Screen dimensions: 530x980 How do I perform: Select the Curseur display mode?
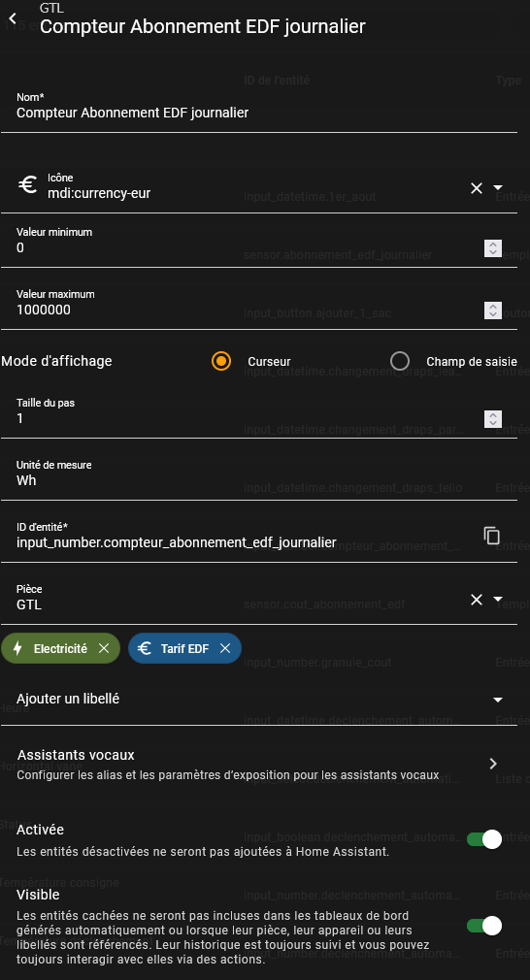pos(221,361)
